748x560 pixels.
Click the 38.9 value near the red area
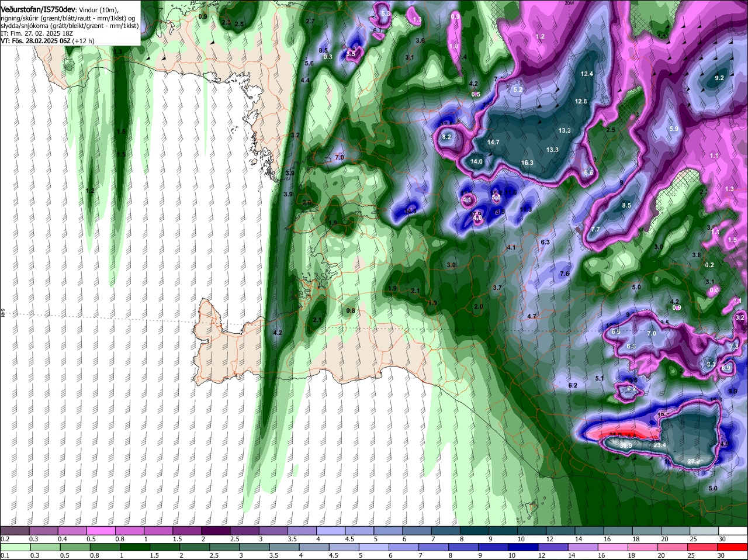coord(626,445)
